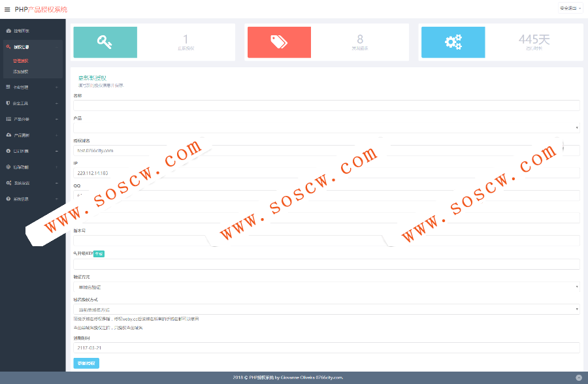
Task: Click the cloud upload icon in sidebar
Action: click(8, 135)
